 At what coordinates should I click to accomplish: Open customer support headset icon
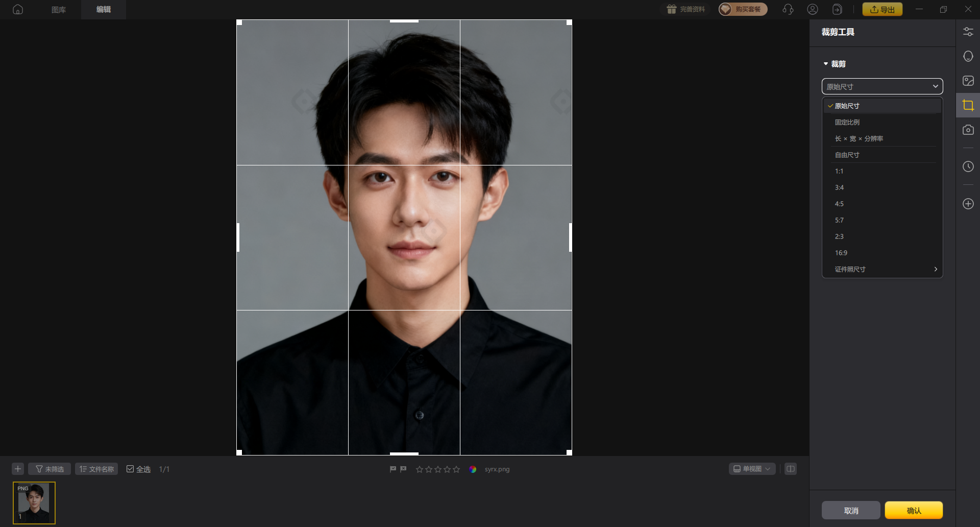click(788, 9)
